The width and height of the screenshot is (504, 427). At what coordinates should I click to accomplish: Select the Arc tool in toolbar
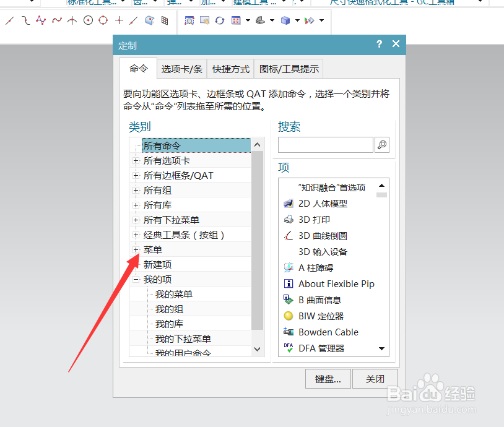(25, 20)
